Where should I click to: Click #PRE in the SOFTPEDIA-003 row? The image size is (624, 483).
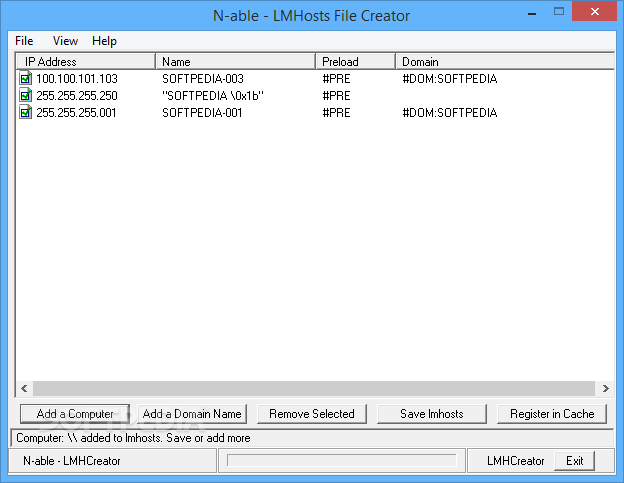336,79
